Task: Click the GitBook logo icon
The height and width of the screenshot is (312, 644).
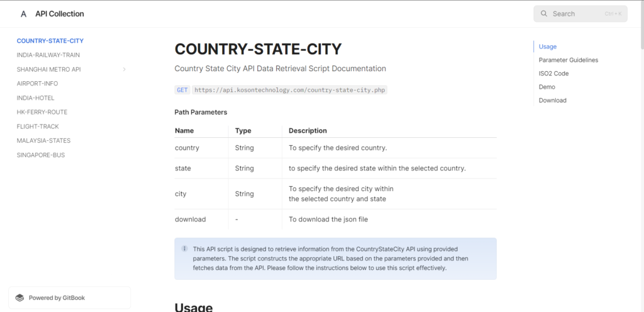Action: [x=19, y=298]
